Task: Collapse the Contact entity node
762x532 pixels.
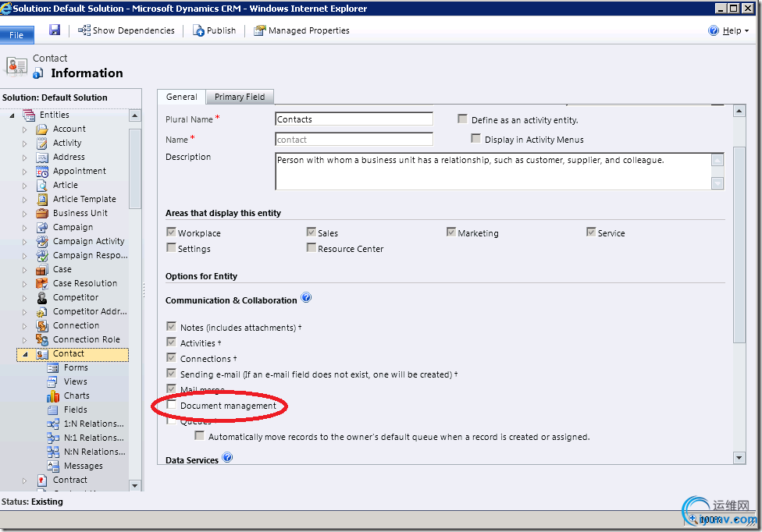Action: 25,355
